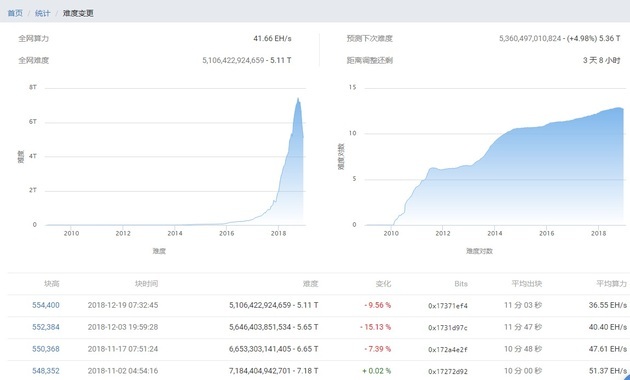630x380 pixels.
Task: Click the 变化 column header
Action: tap(383, 284)
